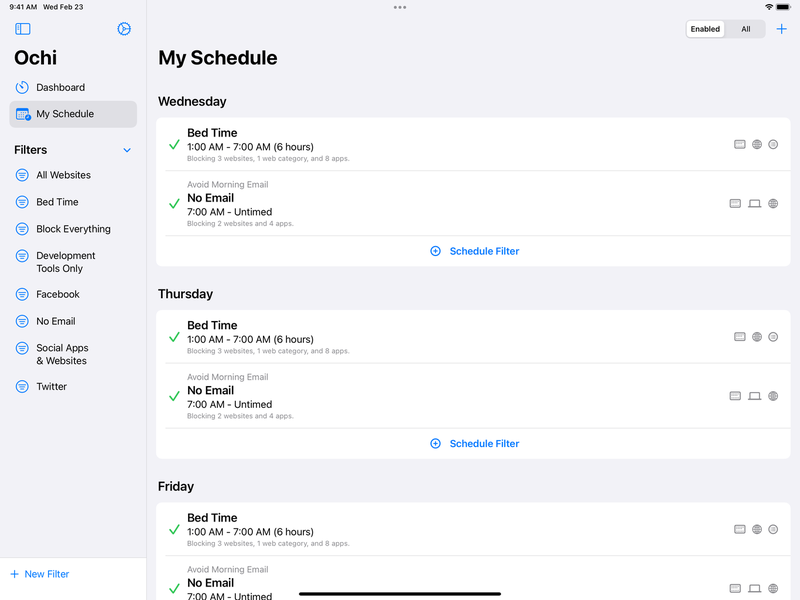Switch to the Enabled segment
Screen dimensions: 800x600
coord(705,29)
